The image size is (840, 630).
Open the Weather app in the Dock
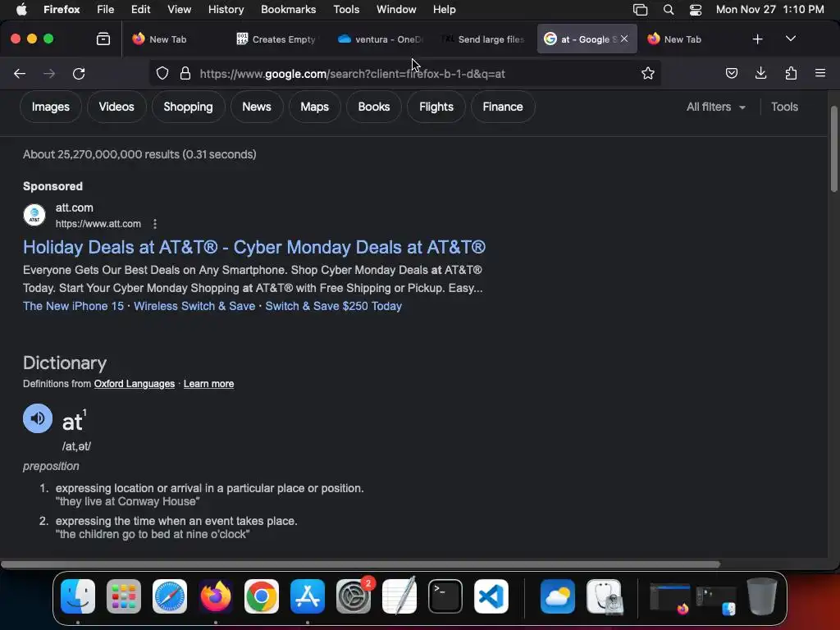[x=558, y=596]
